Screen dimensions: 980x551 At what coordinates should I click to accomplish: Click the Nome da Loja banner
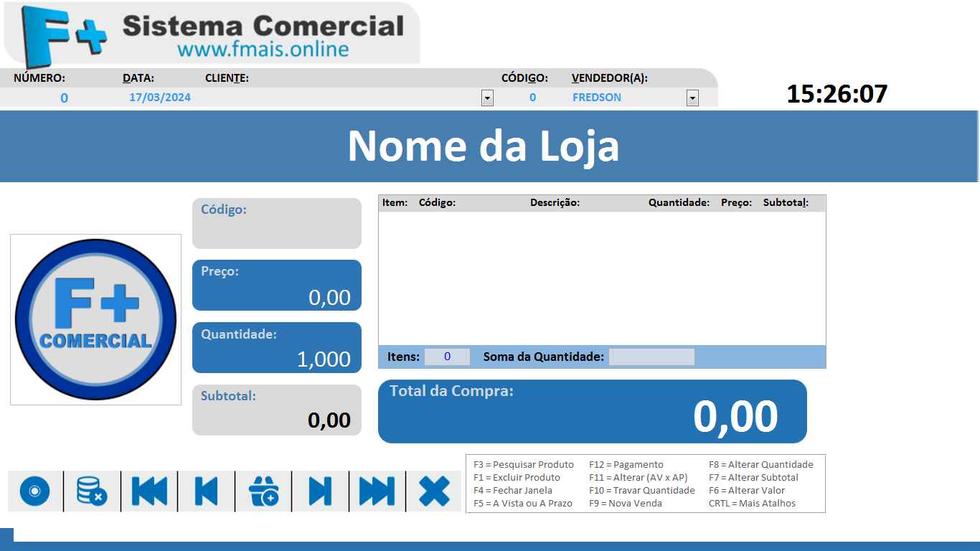[484, 146]
